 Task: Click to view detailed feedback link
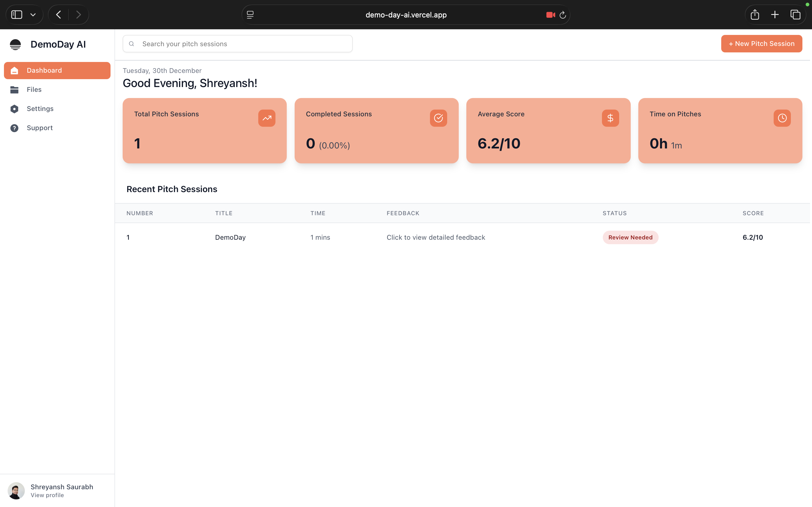[x=436, y=237]
